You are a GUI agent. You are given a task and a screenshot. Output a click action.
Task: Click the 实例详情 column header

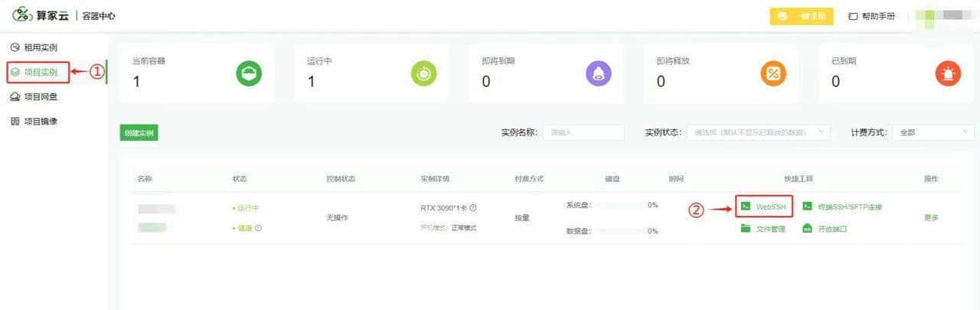point(435,179)
